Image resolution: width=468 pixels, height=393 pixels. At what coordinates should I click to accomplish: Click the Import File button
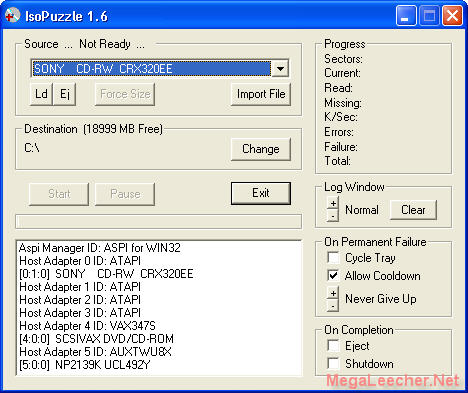click(x=261, y=94)
